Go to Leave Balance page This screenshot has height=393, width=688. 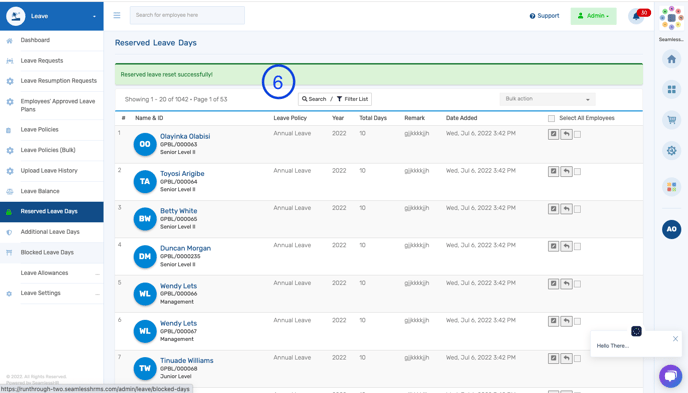point(40,191)
